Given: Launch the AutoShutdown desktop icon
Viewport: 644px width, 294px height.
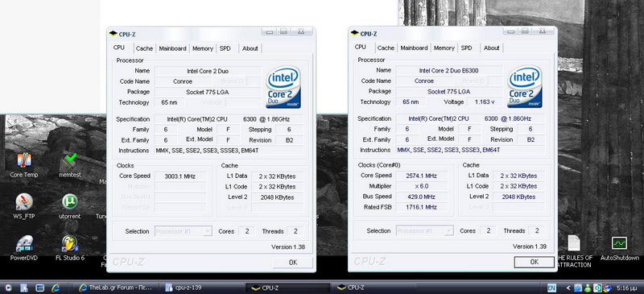Looking at the screenshot, I should [619, 248].
